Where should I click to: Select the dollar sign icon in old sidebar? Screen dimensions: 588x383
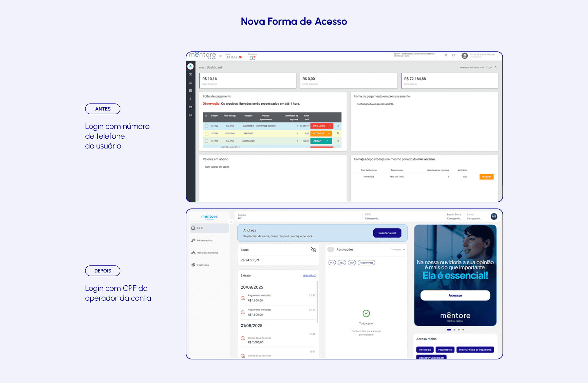pos(190,99)
